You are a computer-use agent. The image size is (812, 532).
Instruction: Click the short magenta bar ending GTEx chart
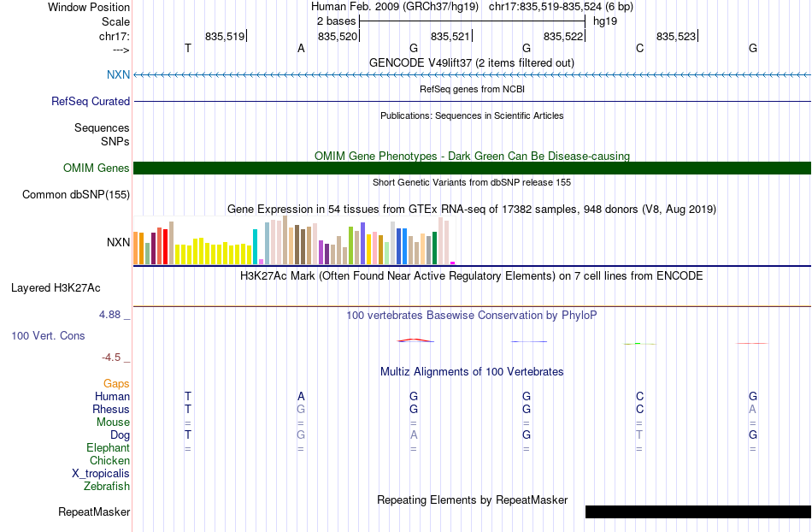453,263
